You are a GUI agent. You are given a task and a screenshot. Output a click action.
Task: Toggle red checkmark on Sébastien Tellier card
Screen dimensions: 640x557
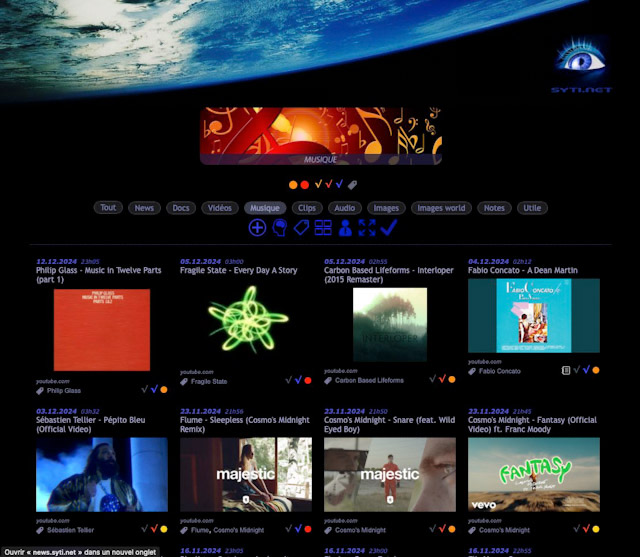pos(154,529)
